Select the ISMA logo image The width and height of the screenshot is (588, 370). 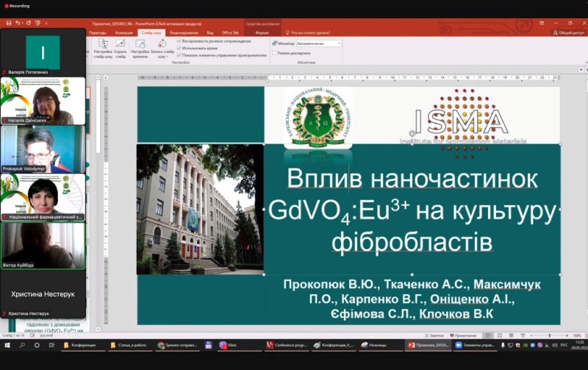click(463, 123)
